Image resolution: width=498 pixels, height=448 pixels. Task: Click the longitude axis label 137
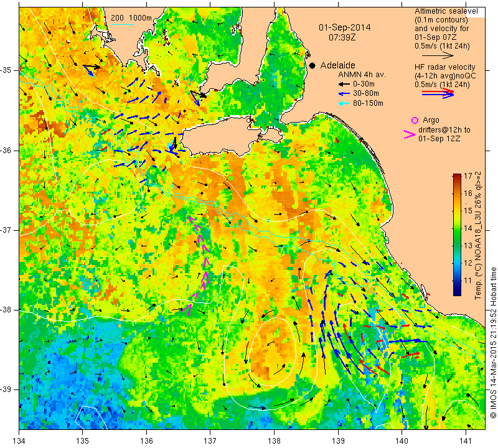[210, 441]
